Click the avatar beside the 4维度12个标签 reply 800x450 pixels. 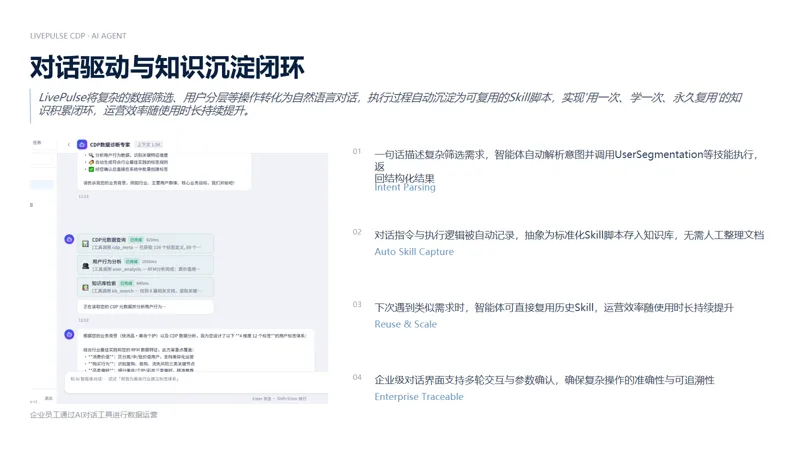(69, 335)
